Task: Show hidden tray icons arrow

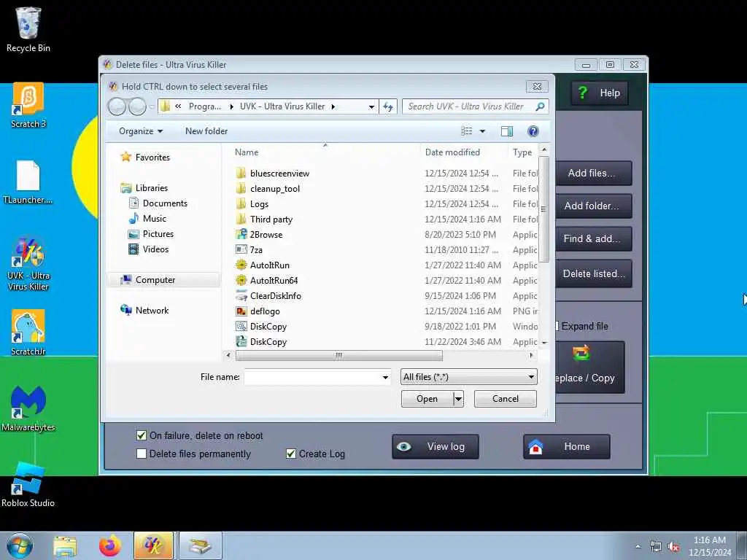Action: 638,546
